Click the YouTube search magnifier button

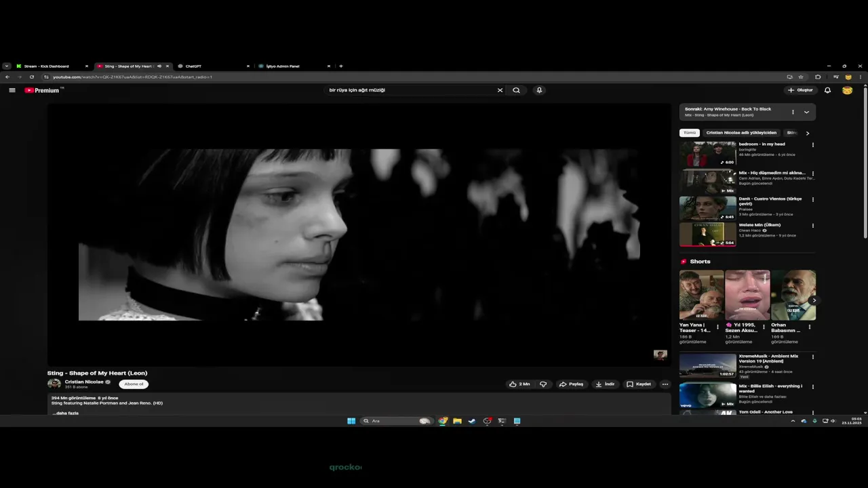pos(516,90)
